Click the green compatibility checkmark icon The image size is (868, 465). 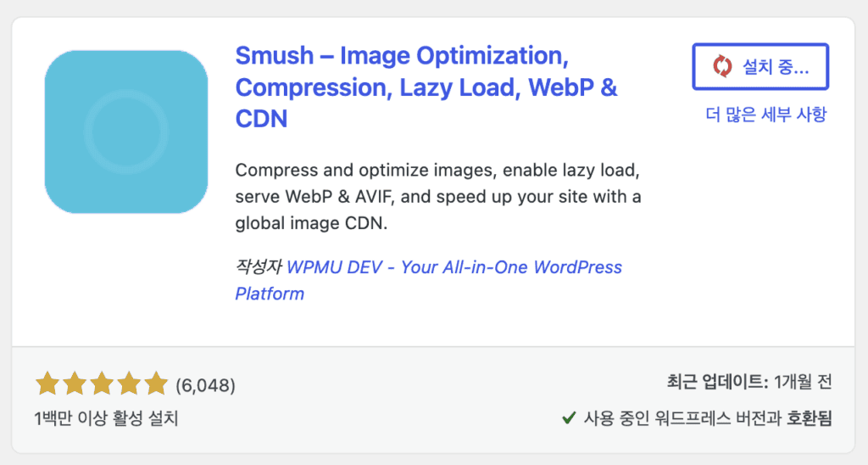click(x=569, y=417)
